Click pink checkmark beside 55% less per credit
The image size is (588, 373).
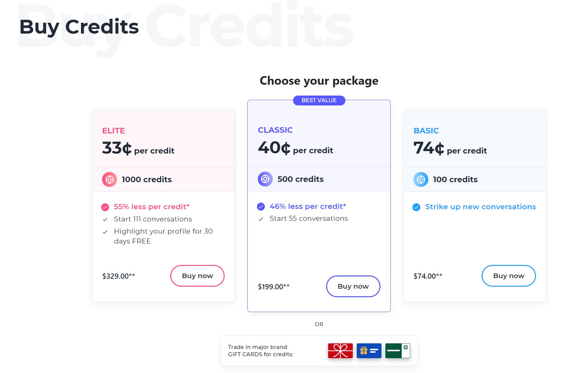click(x=105, y=207)
